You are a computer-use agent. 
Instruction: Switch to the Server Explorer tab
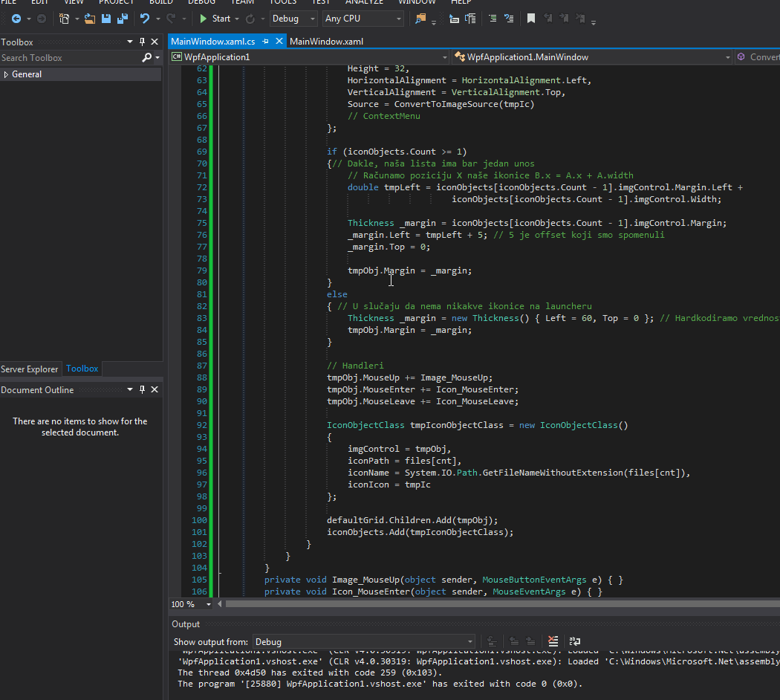(30, 369)
